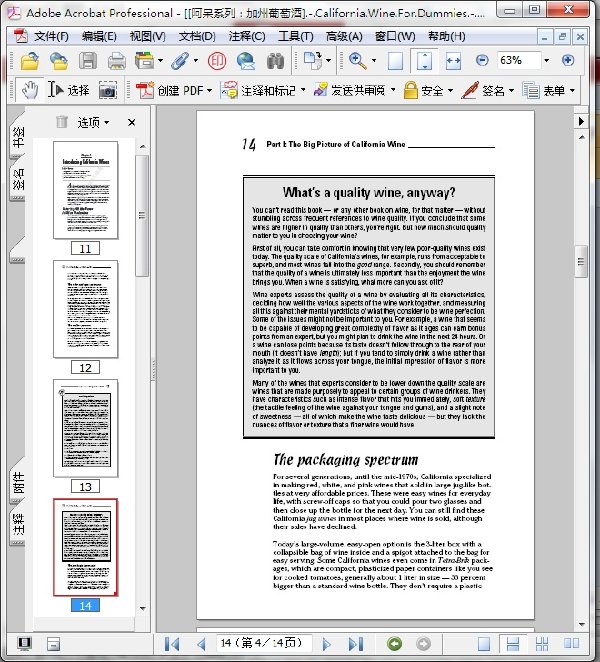
Task: Open the Comments (注释) menu
Action: pos(247,37)
